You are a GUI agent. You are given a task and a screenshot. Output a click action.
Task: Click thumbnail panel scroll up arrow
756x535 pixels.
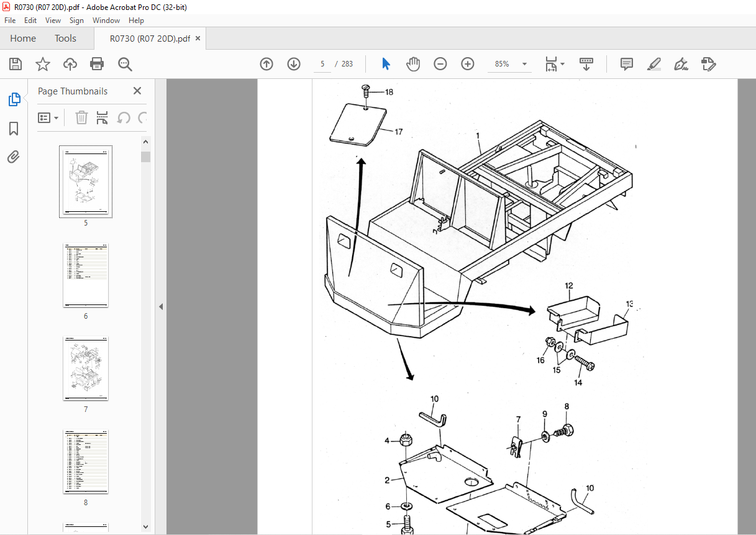click(146, 142)
